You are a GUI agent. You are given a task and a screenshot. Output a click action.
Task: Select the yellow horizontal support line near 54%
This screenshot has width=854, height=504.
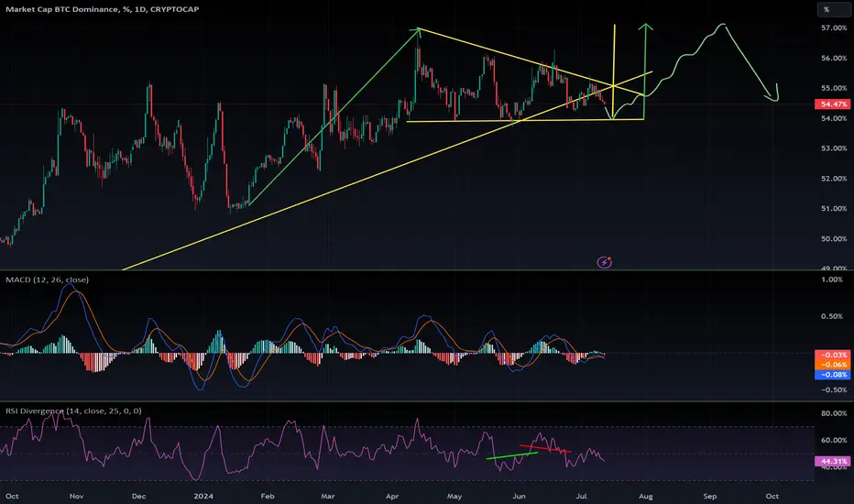point(525,120)
